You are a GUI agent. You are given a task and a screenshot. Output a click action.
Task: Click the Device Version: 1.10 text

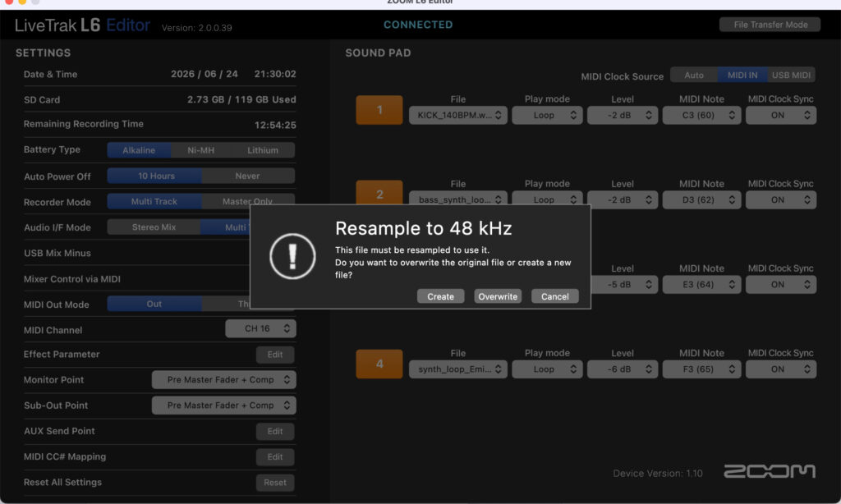tap(658, 474)
